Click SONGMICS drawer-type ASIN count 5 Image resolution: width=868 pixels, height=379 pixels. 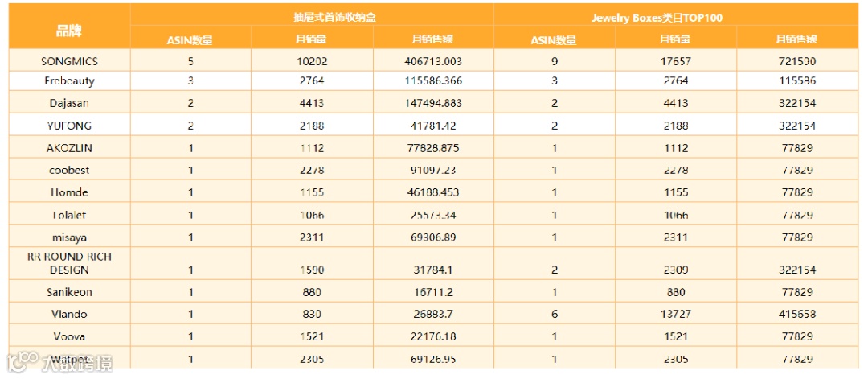point(190,61)
